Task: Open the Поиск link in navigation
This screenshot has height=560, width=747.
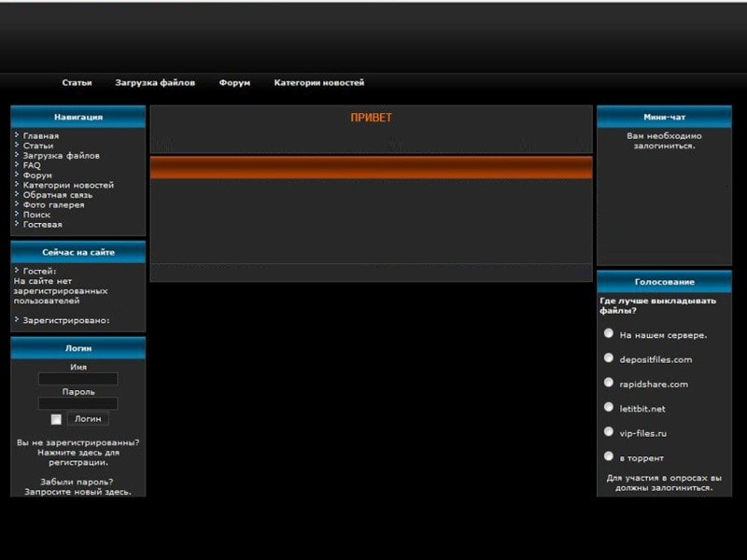Action: pos(36,215)
